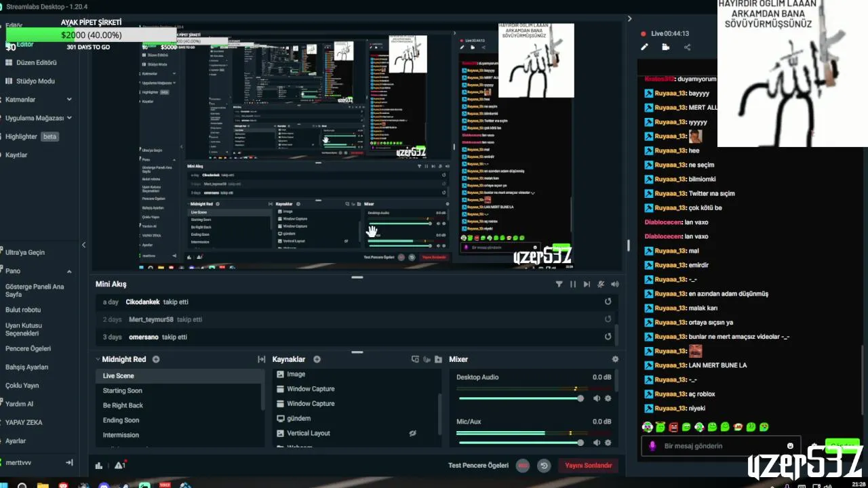The height and width of the screenshot is (488, 868).
Task: Open Desktop Audio settings gear
Action: [608, 399]
